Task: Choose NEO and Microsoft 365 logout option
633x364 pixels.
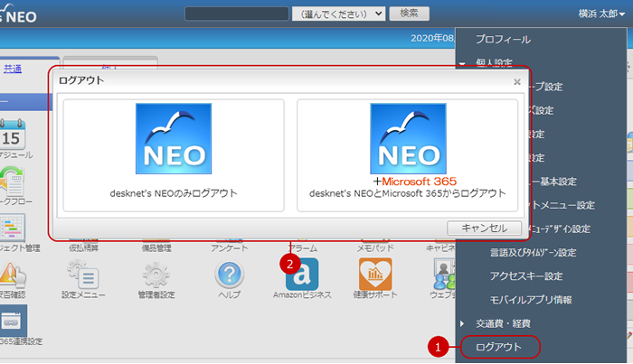Action: [x=407, y=155]
